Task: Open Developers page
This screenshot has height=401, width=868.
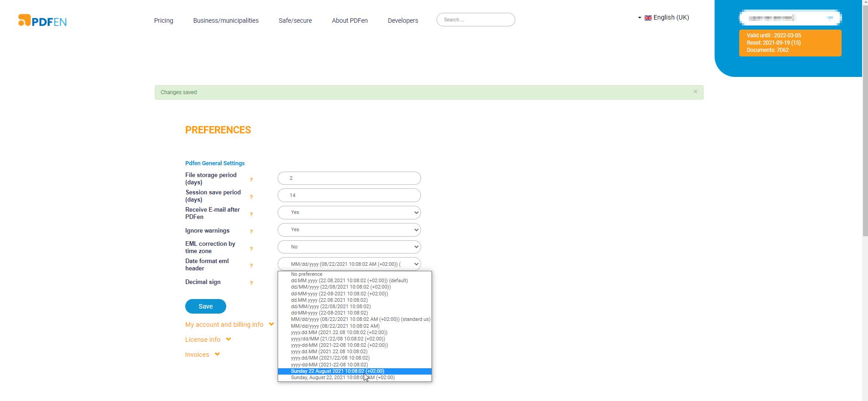Action: tap(403, 20)
